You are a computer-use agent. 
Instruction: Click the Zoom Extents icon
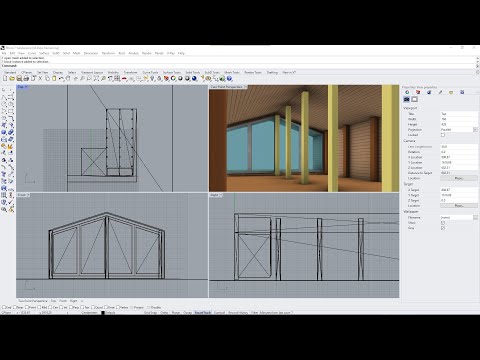[96, 79]
